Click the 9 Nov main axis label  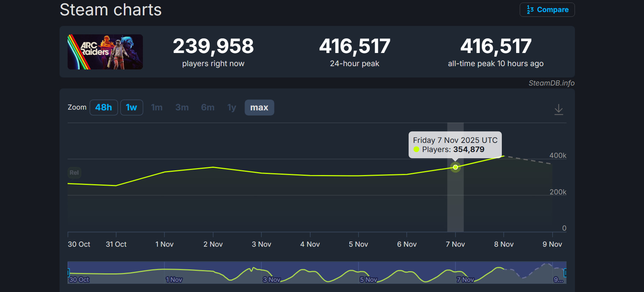pos(552,244)
